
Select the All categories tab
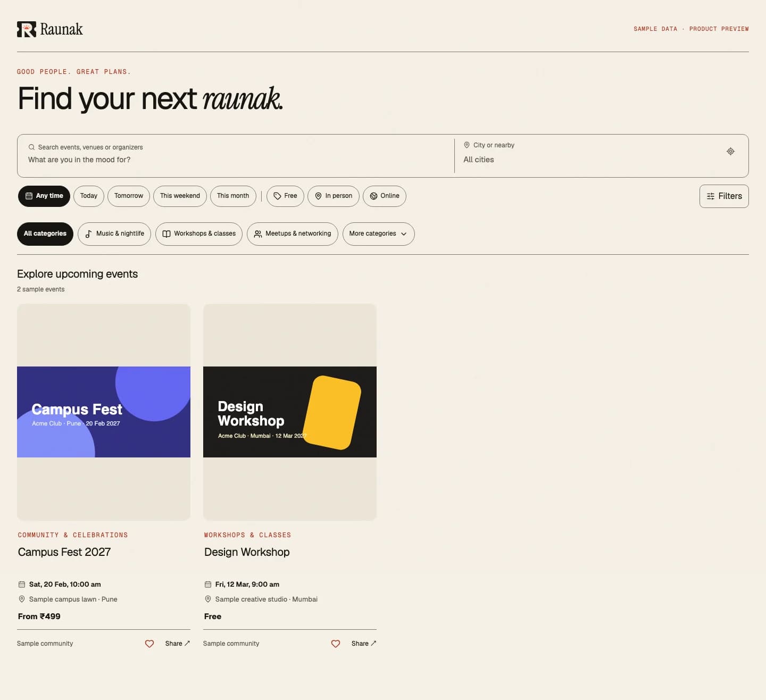pos(45,234)
